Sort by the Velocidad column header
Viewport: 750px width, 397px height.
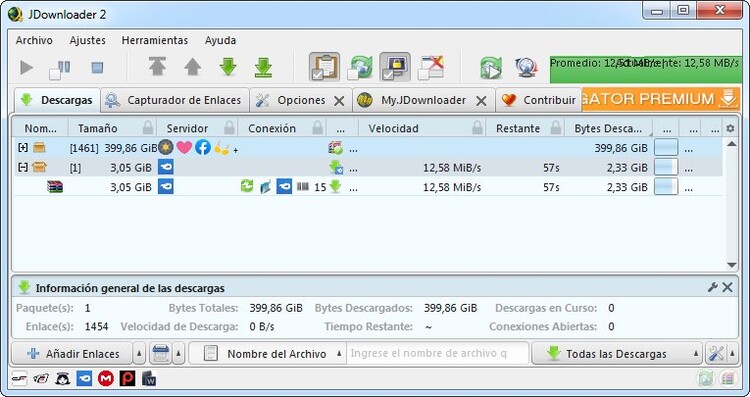pos(393,128)
